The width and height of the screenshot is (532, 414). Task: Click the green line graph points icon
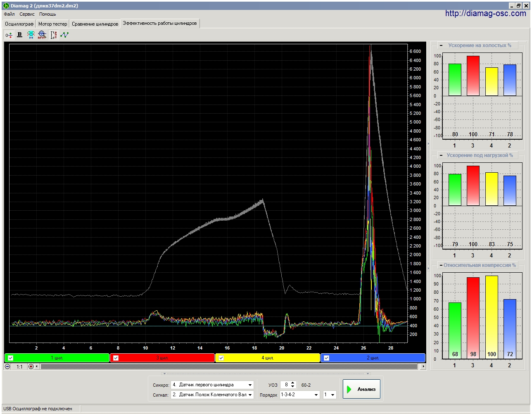[64, 35]
